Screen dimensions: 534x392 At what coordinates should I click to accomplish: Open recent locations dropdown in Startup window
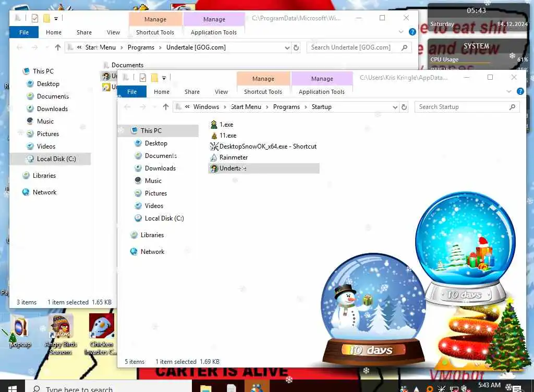pyautogui.click(x=154, y=107)
